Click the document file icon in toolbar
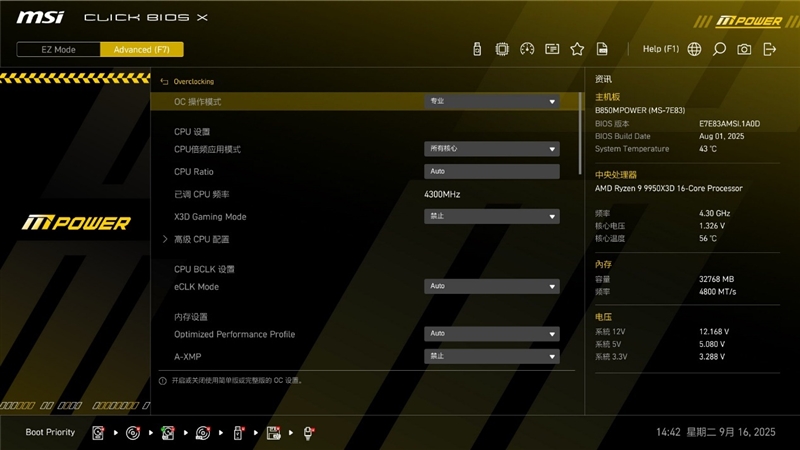Image resolution: width=800 pixels, height=450 pixels. [x=602, y=49]
